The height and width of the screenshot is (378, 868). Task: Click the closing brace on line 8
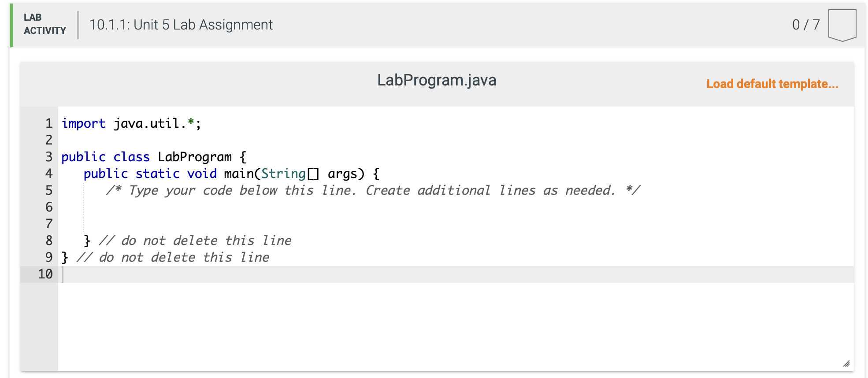click(87, 241)
